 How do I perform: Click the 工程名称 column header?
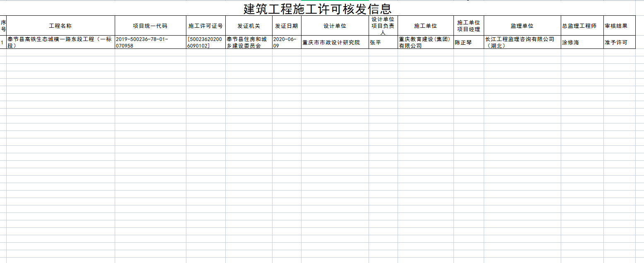point(60,26)
